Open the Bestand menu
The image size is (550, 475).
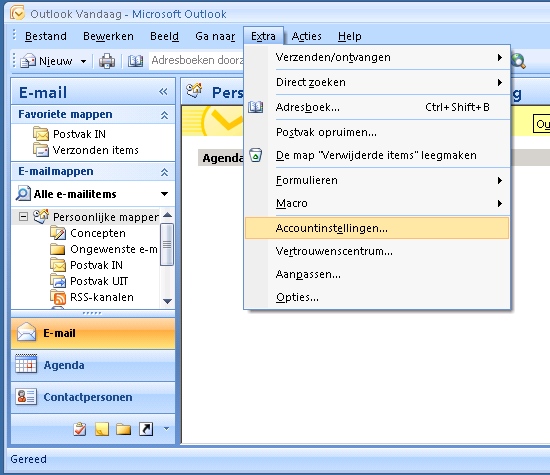(x=46, y=36)
